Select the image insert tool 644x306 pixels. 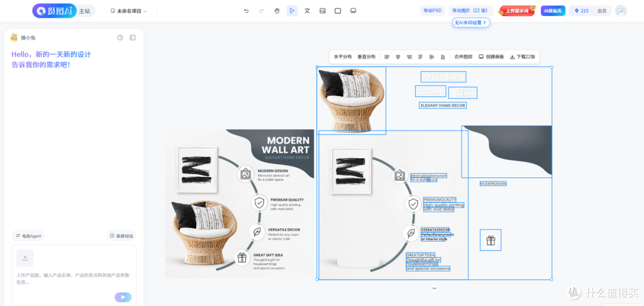323,11
